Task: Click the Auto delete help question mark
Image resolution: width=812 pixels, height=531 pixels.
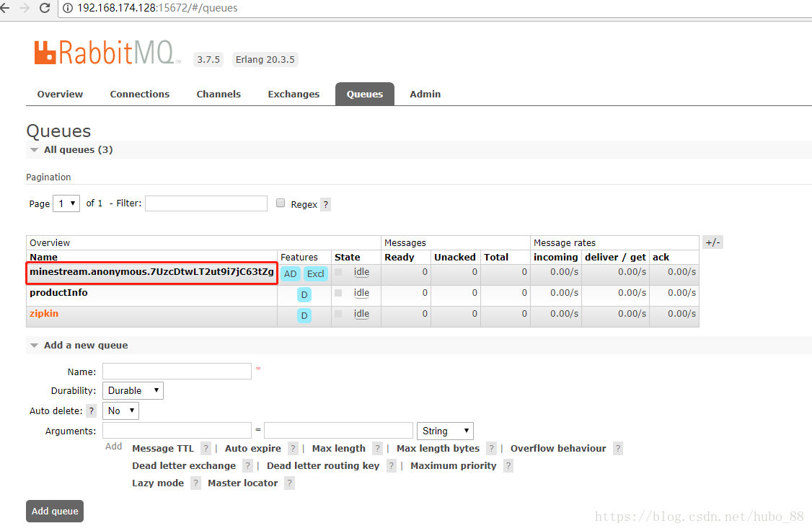Action: (x=92, y=411)
